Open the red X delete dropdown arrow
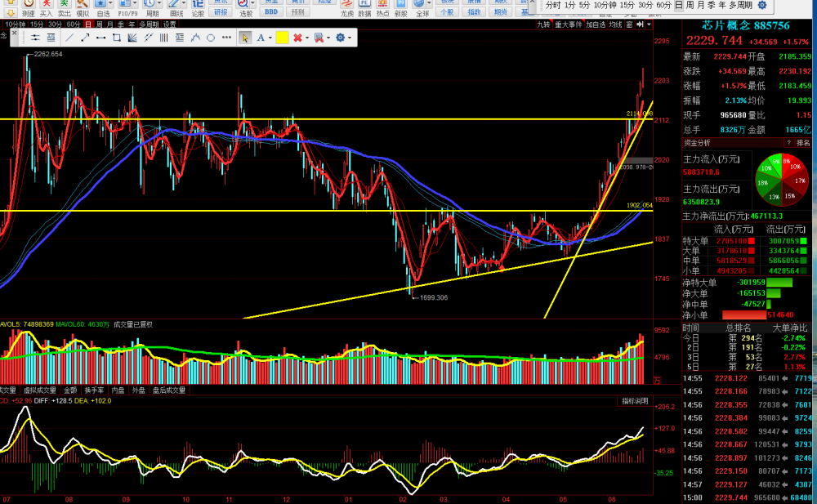 307,38
